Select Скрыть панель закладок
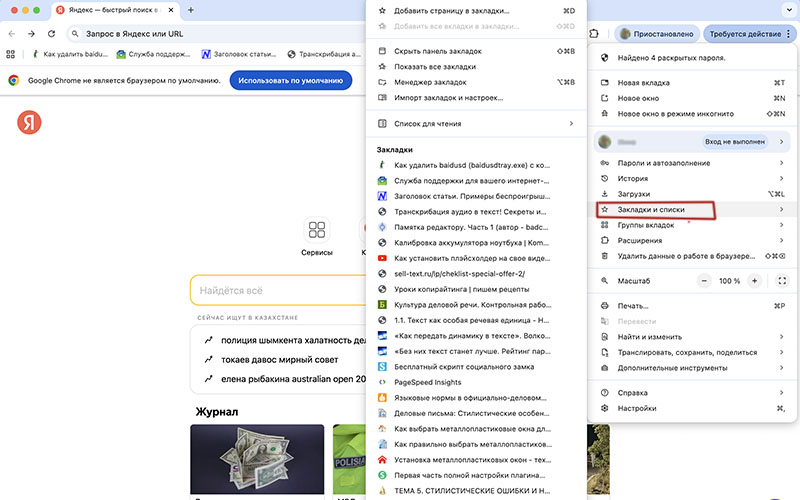800x500 pixels. click(x=476, y=51)
